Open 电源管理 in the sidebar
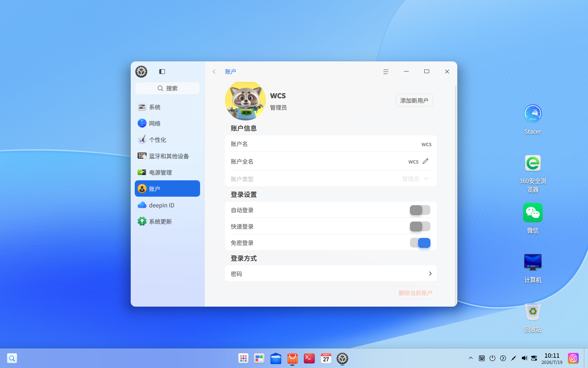 [x=167, y=172]
